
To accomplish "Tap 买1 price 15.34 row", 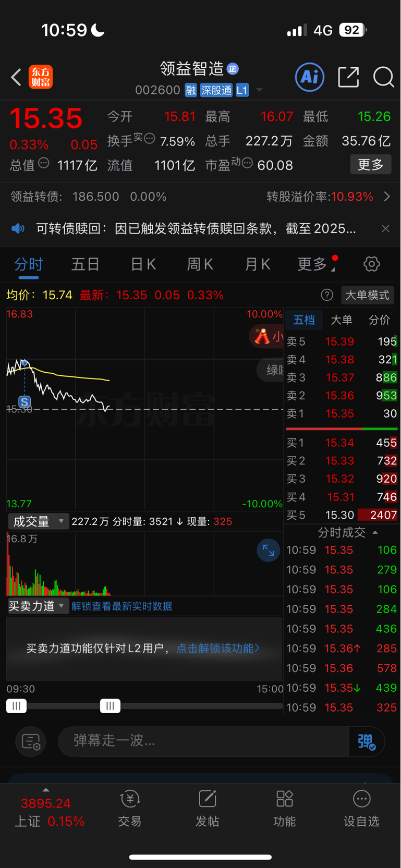I will [x=342, y=443].
